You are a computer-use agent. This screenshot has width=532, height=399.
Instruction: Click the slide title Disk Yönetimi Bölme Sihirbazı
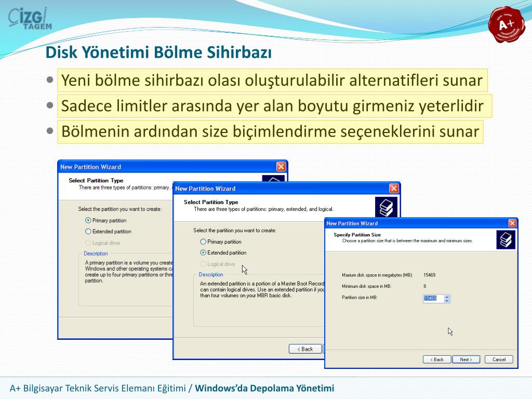[158, 52]
